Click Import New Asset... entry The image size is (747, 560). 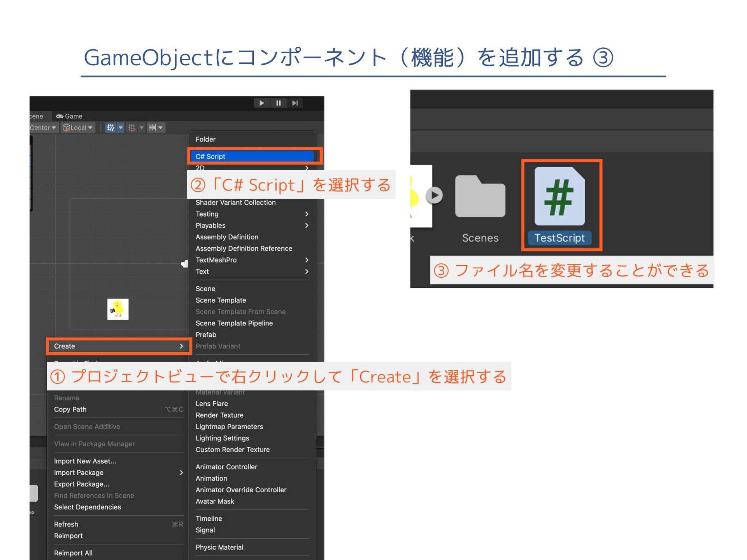pyautogui.click(x=85, y=461)
